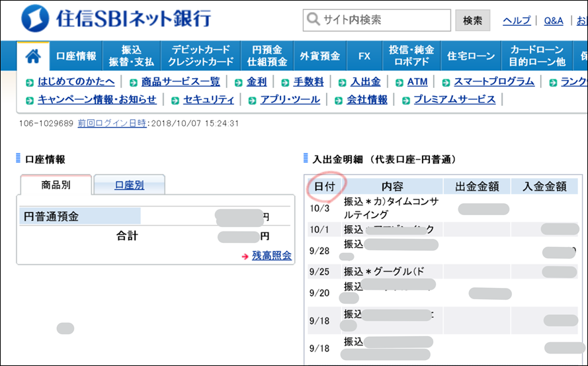Click green arrow icon beside 会社情報
The width and height of the screenshot is (588, 366).
pos(339,101)
